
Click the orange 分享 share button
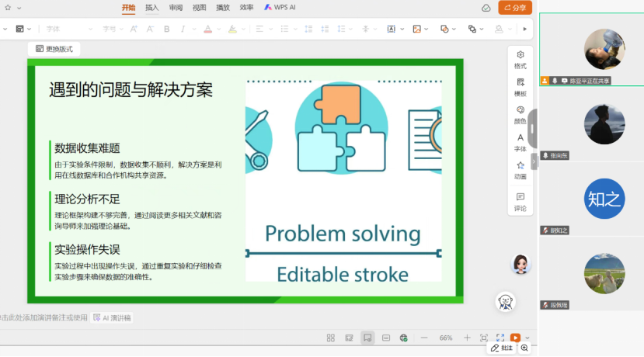click(515, 8)
